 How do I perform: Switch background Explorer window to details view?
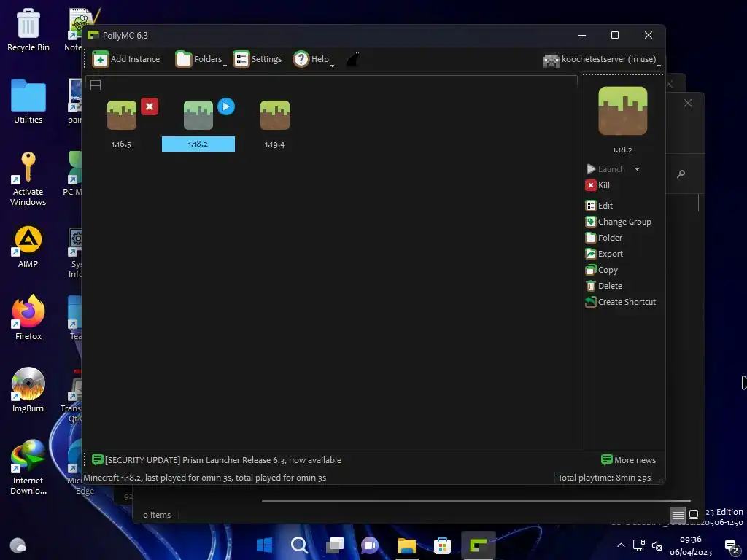click(678, 515)
